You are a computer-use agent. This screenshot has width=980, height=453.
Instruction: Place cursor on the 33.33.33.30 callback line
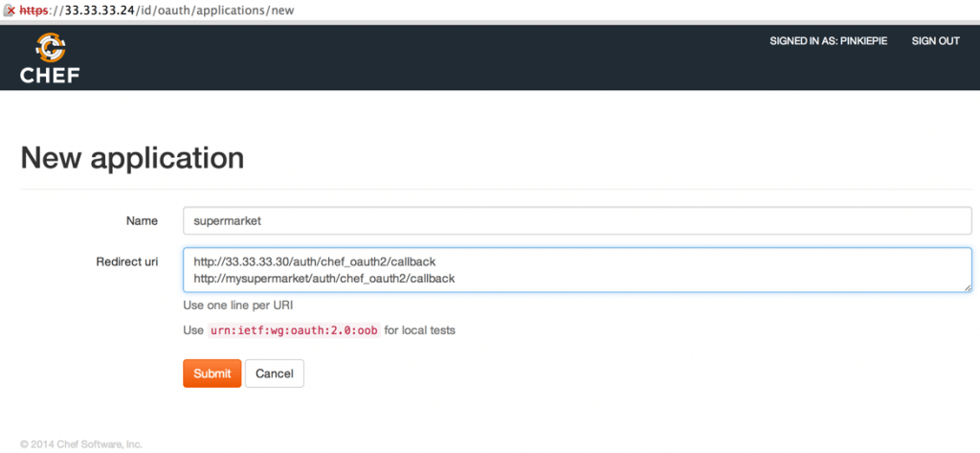point(314,261)
